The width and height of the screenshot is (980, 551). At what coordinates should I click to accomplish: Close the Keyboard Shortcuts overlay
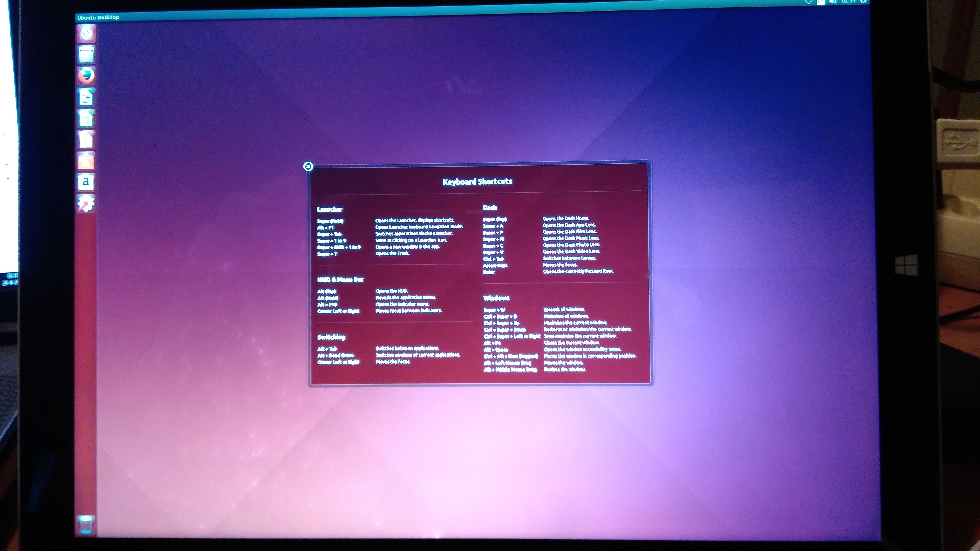(308, 166)
